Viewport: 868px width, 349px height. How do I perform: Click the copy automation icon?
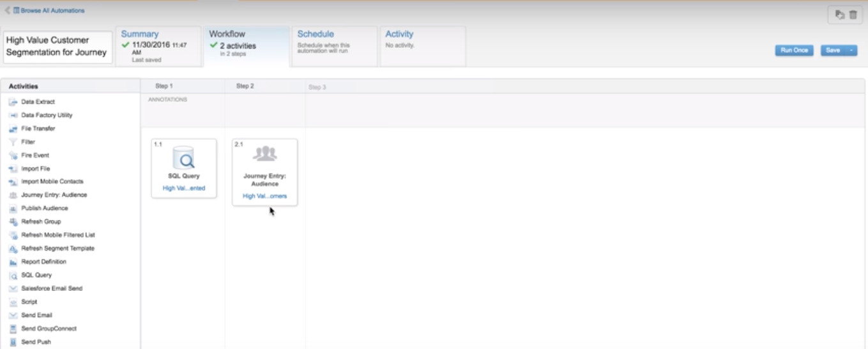tap(839, 15)
